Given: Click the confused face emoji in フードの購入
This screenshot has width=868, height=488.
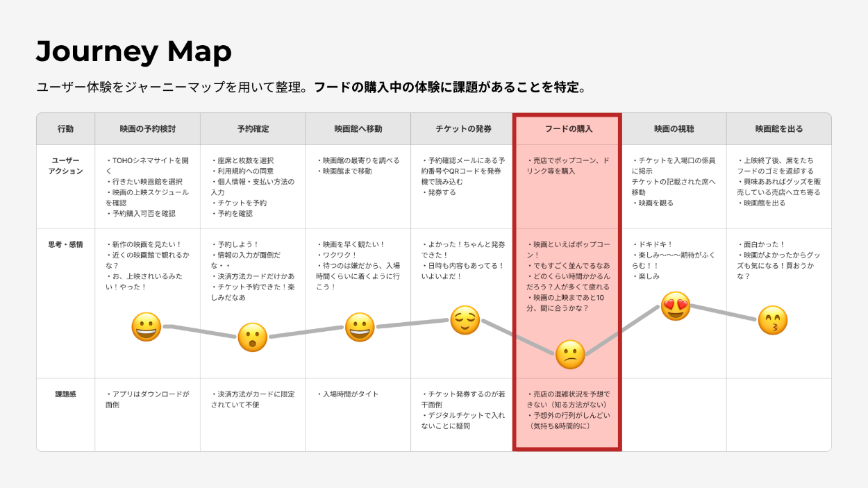Looking at the screenshot, I should point(569,355).
